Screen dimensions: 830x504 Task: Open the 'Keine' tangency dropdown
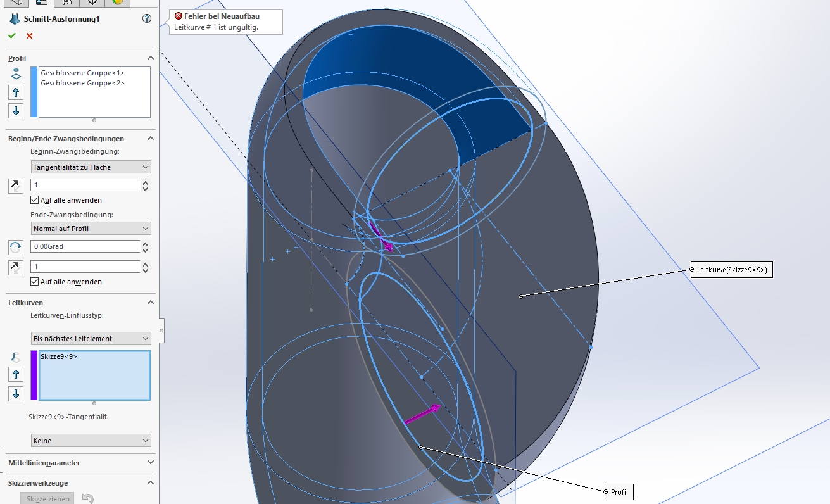91,441
